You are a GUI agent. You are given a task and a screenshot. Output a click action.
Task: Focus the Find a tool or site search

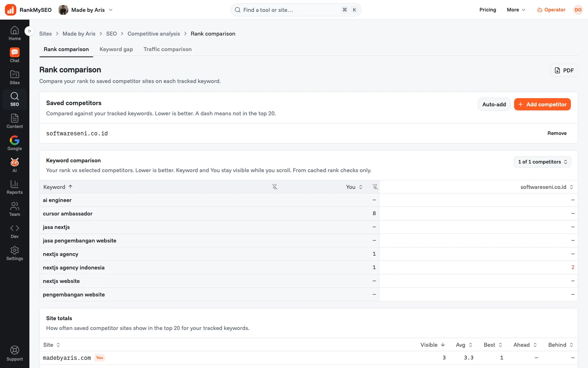(296, 10)
